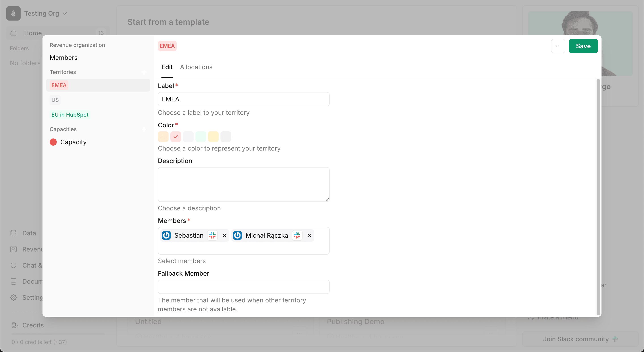The width and height of the screenshot is (644, 352).
Task: Click Michał Rączka's Slack icon
Action: (x=297, y=235)
